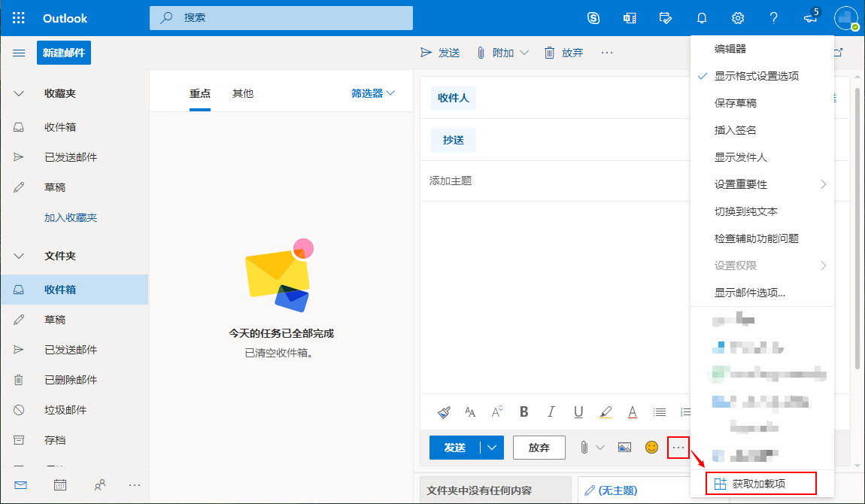Open the 筛选器 filter dropdown

(373, 94)
